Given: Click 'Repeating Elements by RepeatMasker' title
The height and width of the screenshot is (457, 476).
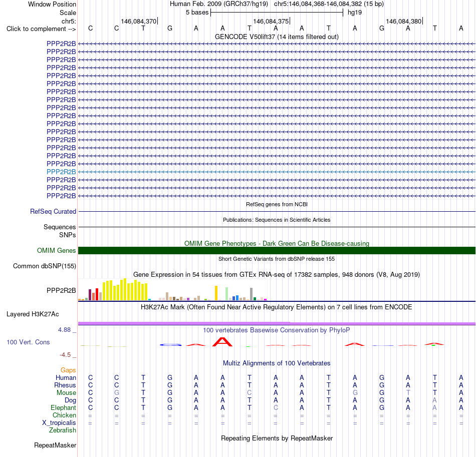Looking at the screenshot, I should [x=277, y=438].
